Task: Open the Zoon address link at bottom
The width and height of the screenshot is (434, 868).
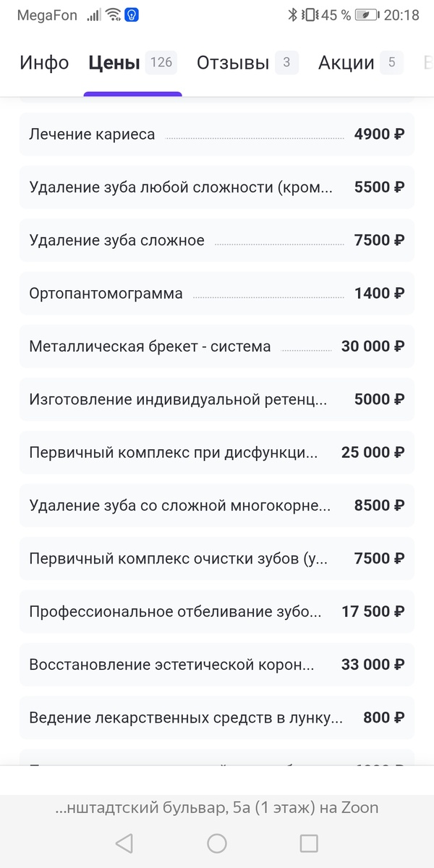Action: 217,808
